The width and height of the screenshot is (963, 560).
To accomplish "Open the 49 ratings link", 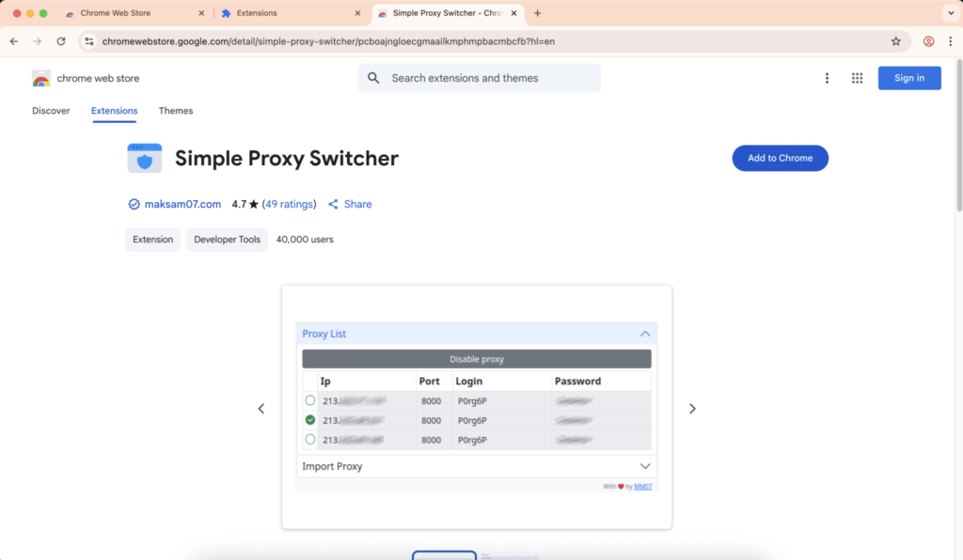I will tap(289, 204).
